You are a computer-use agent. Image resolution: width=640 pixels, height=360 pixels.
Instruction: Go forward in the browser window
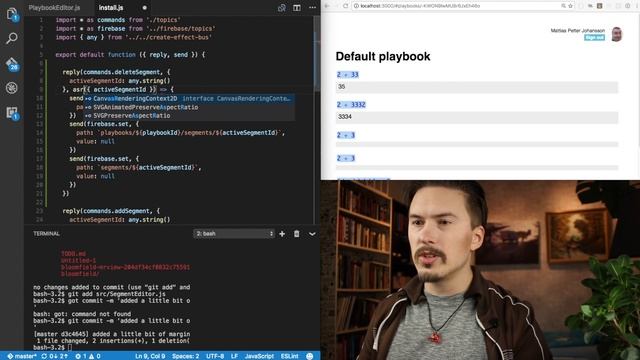pos(336,6)
